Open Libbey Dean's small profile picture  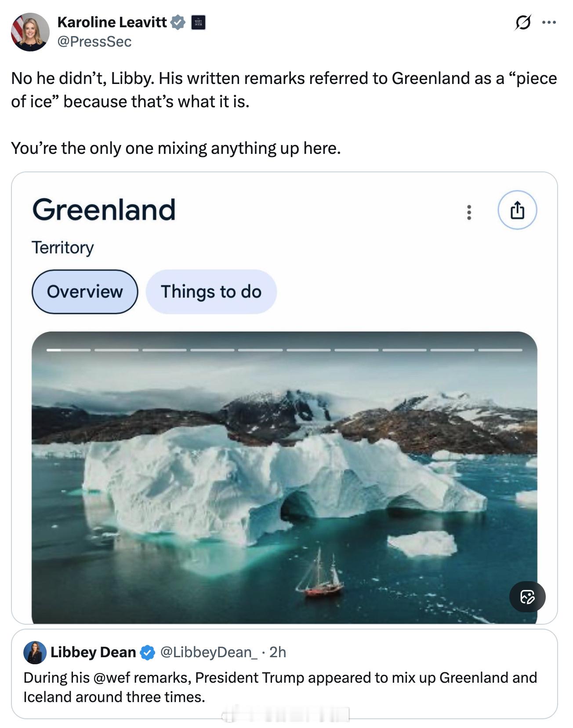(35, 652)
